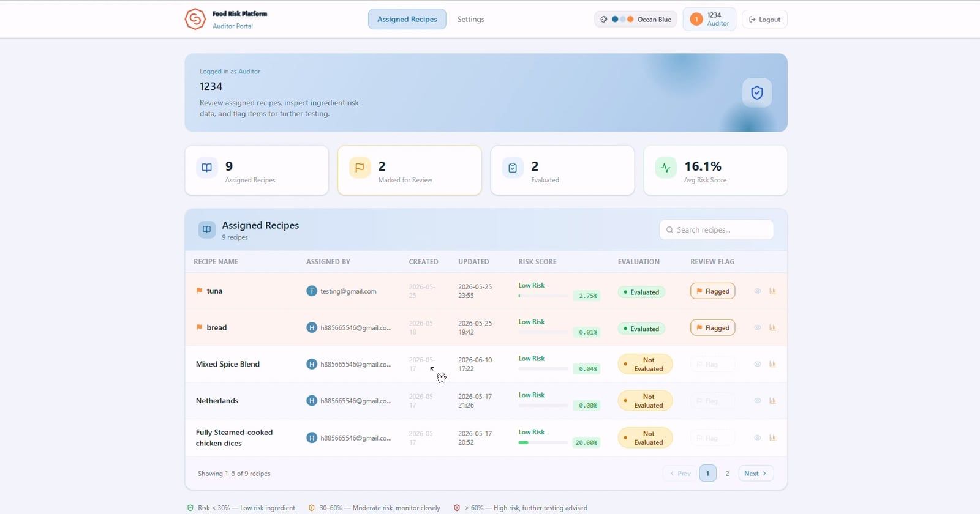This screenshot has width=980, height=514.
Task: Open the Mixed Spice Blend recipe name
Action: [x=228, y=364]
